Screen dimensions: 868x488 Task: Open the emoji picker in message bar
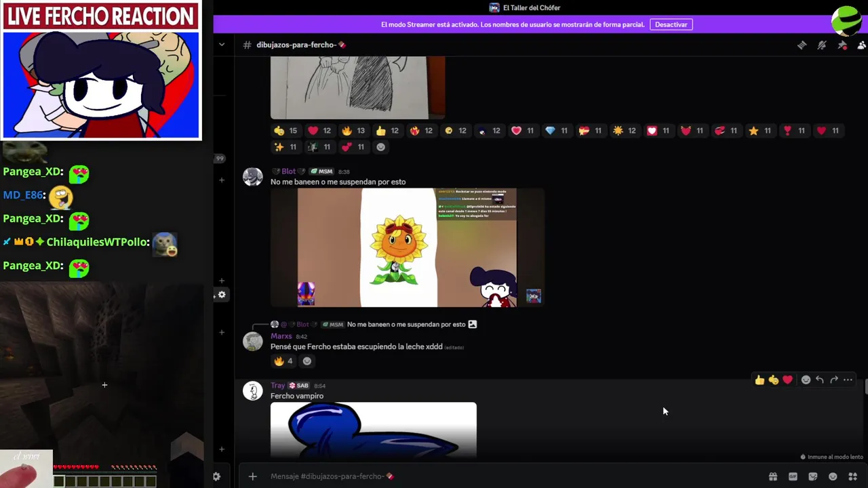point(833,476)
